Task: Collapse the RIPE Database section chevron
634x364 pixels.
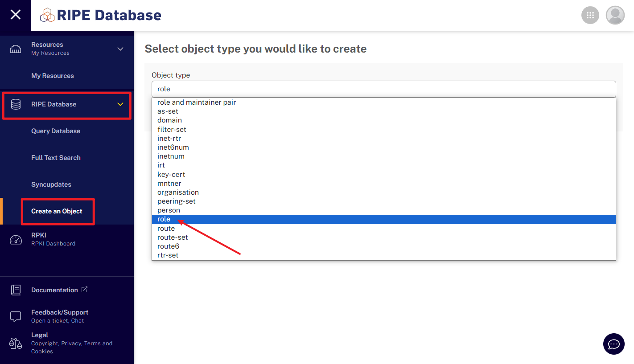Action: pos(120,104)
